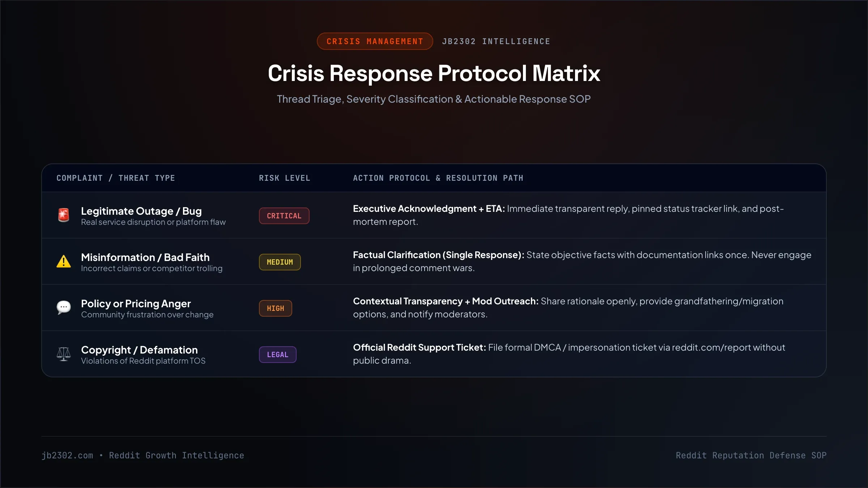Click the Copyright / Defamation row title

[x=139, y=350]
